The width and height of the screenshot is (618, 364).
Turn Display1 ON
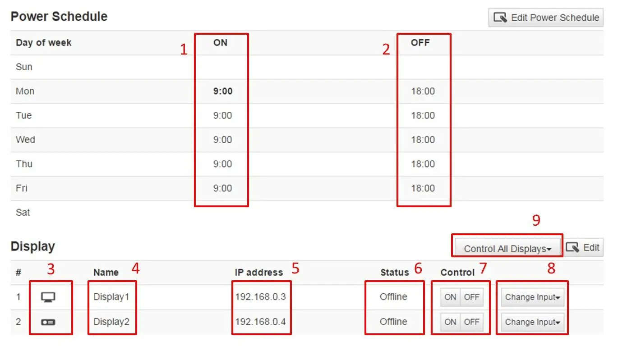[450, 296]
